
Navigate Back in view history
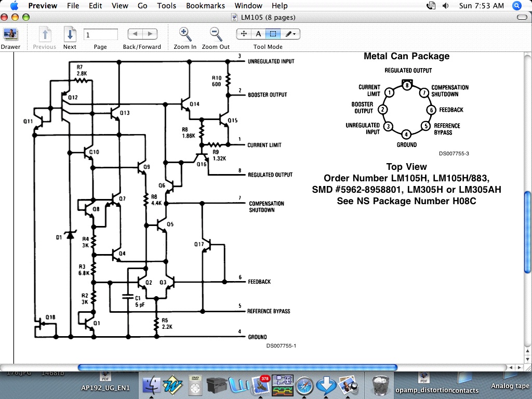(x=135, y=34)
